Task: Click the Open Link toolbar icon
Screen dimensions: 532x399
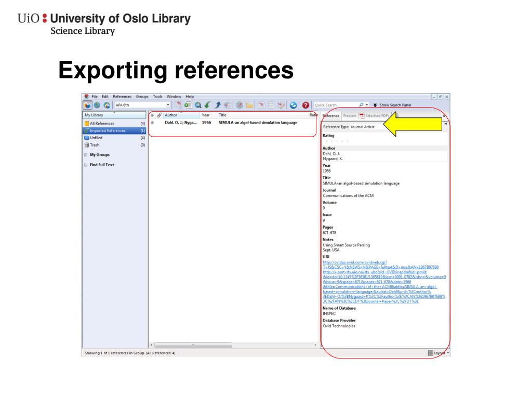Action: tap(239, 105)
